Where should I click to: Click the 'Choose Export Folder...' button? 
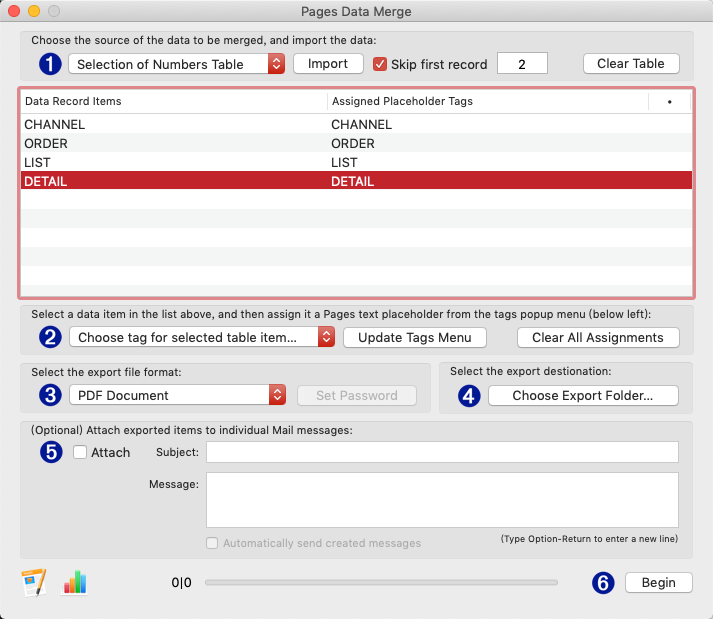pos(583,395)
